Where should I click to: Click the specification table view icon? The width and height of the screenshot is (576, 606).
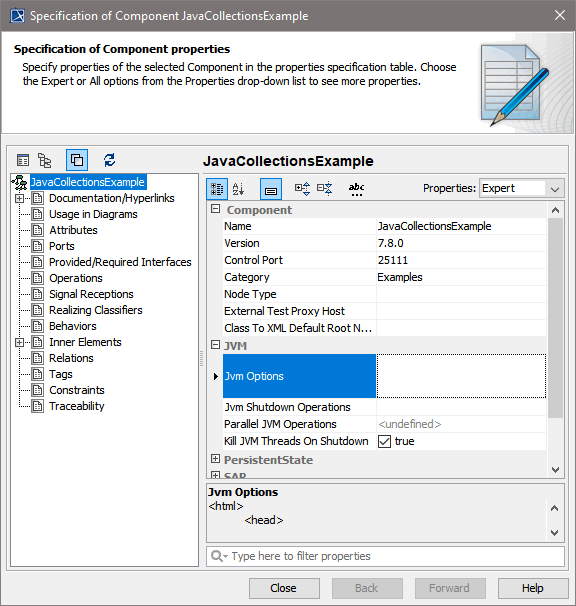[x=23, y=160]
